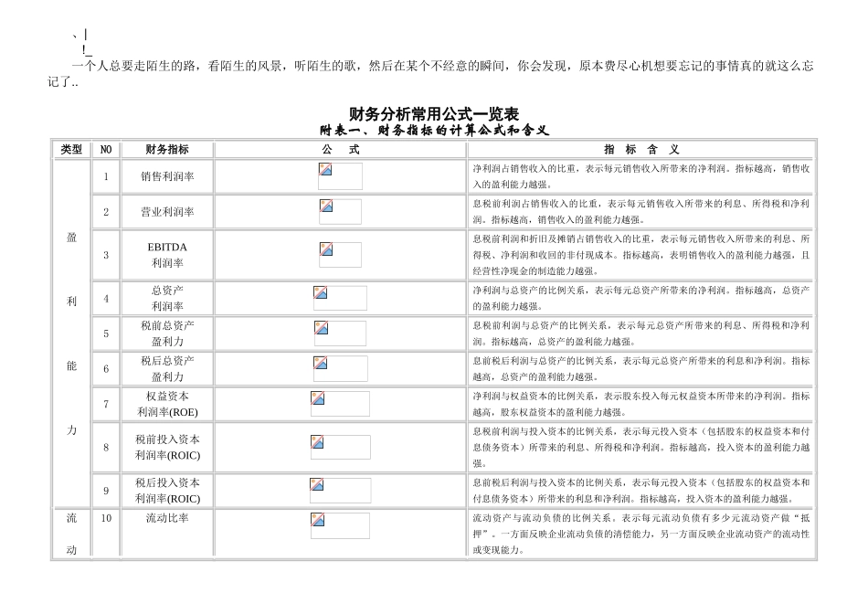Click description starting 息前税后利润与投入资本
This screenshot has height=614, width=868.
[641, 490]
